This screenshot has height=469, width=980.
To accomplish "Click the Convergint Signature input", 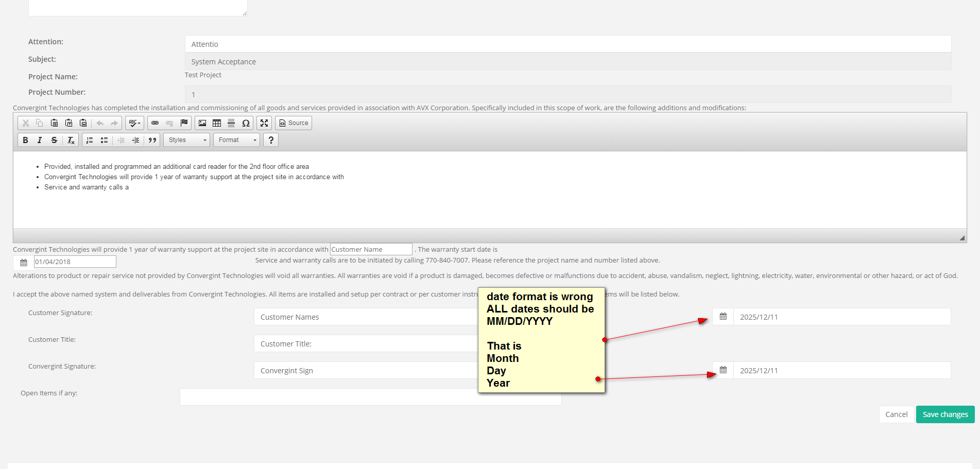I will click(x=366, y=370).
